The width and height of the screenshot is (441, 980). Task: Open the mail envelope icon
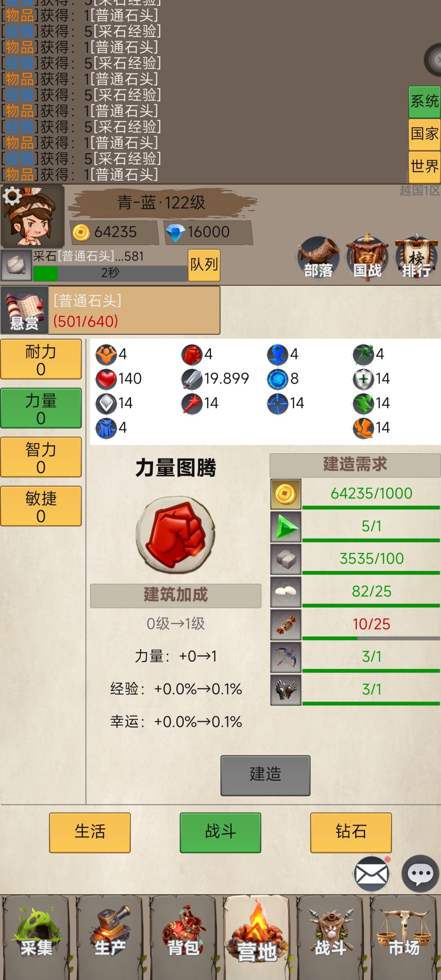371,874
